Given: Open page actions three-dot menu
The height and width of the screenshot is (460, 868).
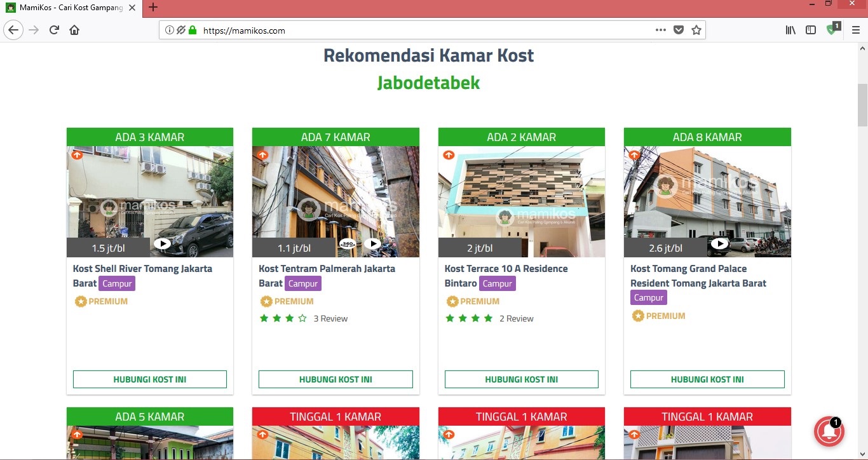Looking at the screenshot, I should [x=661, y=30].
